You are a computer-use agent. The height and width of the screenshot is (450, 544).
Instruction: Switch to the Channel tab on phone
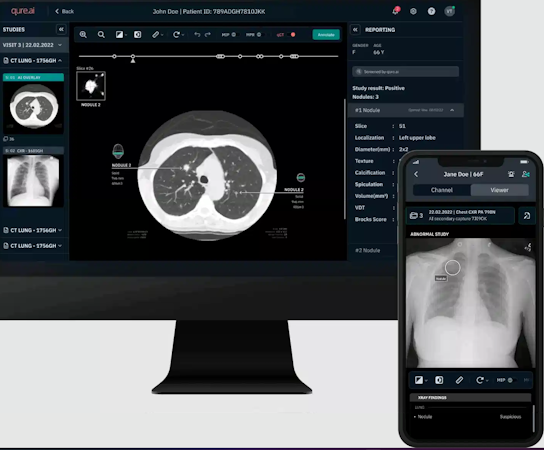tap(442, 190)
